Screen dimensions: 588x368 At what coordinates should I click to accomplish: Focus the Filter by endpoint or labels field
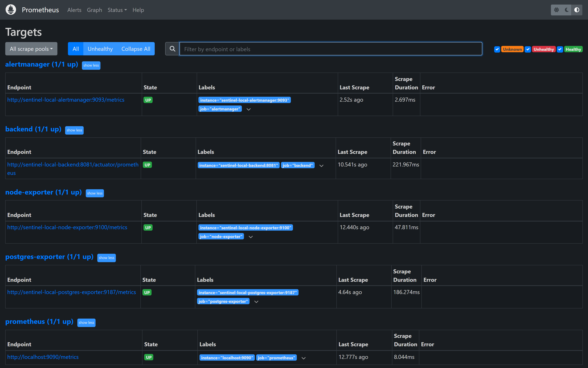(x=331, y=49)
